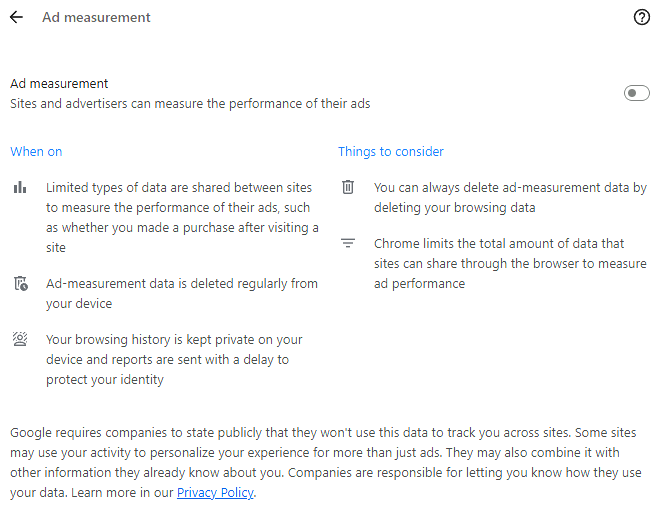The image size is (658, 509).
Task: Click the back arrow icon
Action: click(16, 17)
